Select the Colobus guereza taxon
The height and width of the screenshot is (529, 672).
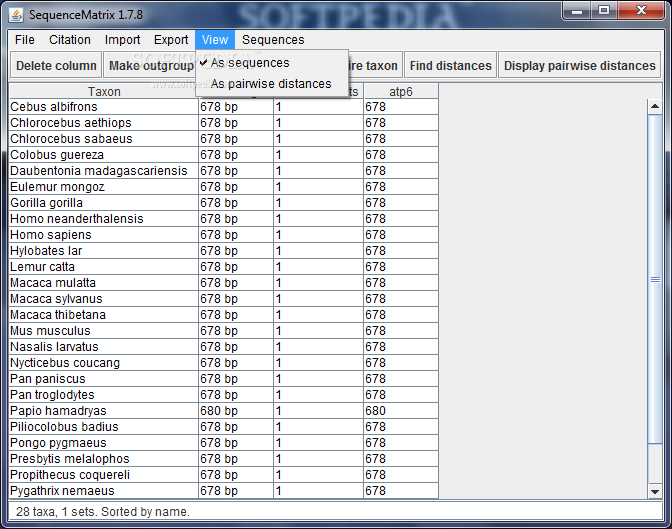[103, 155]
